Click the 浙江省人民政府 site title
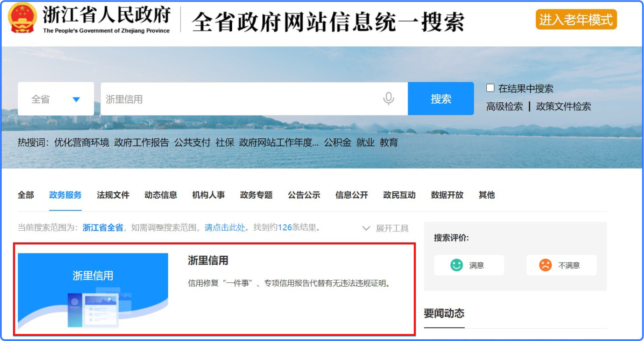 click(107, 15)
